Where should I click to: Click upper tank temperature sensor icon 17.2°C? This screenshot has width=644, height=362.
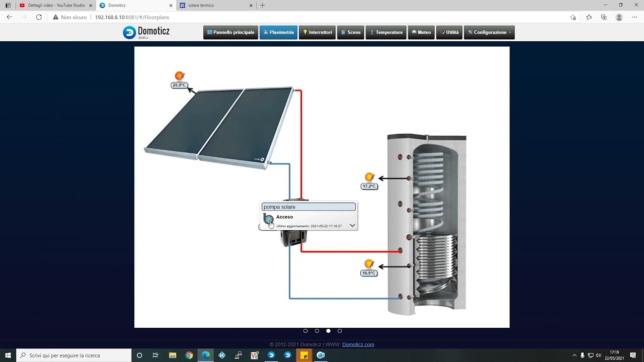click(x=370, y=177)
